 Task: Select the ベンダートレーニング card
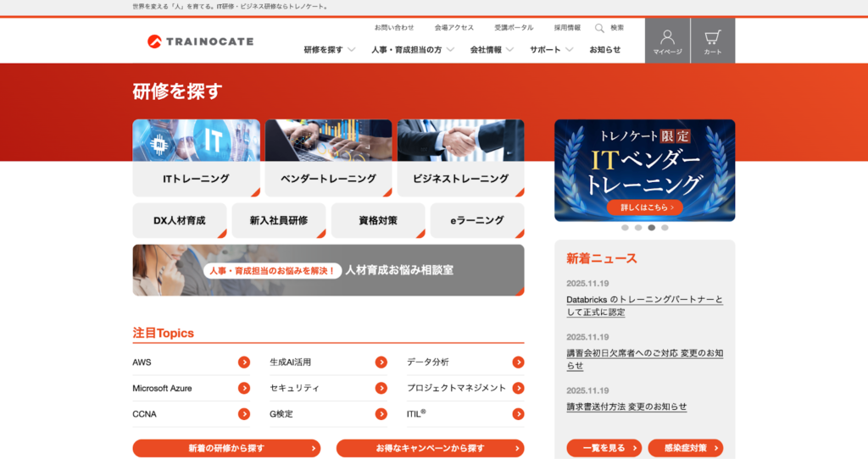(x=328, y=158)
